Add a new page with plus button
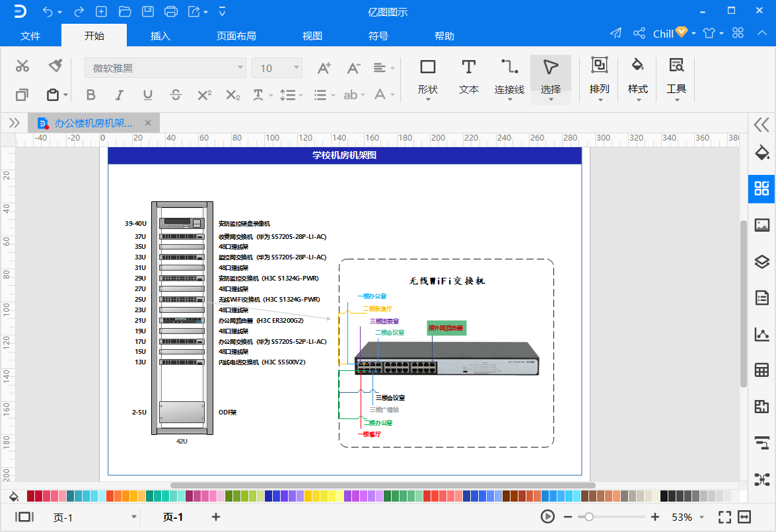Viewport: 776px width, 532px height. (216, 517)
